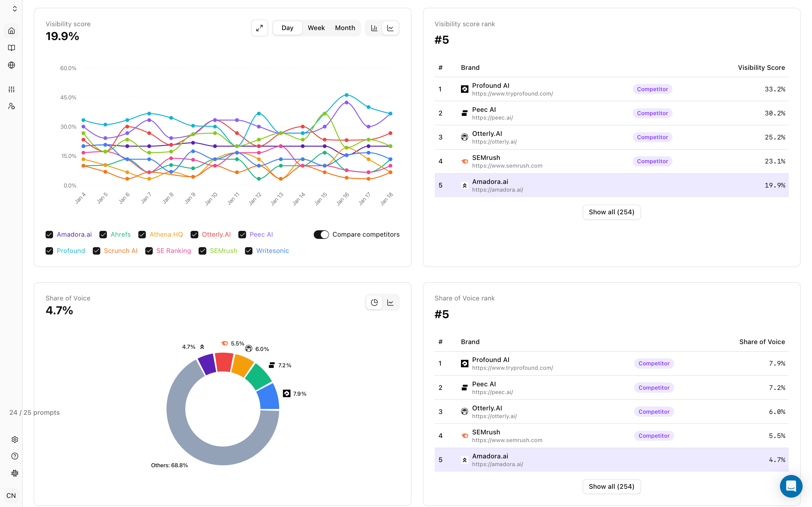The height and width of the screenshot is (507, 812).
Task: Select pie chart view for Share of Voice
Action: click(374, 302)
